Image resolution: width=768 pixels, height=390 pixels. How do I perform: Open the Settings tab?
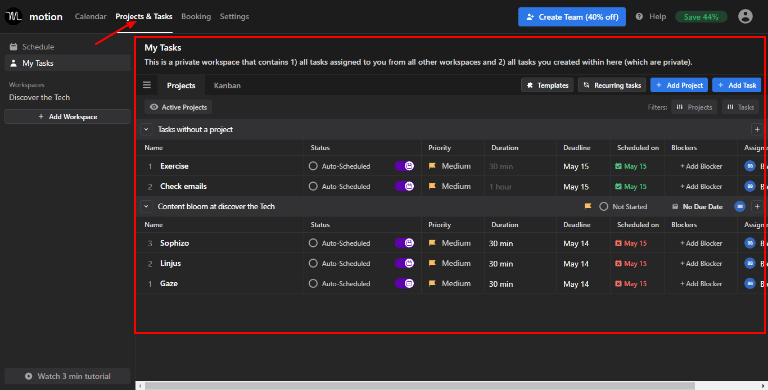coord(234,16)
